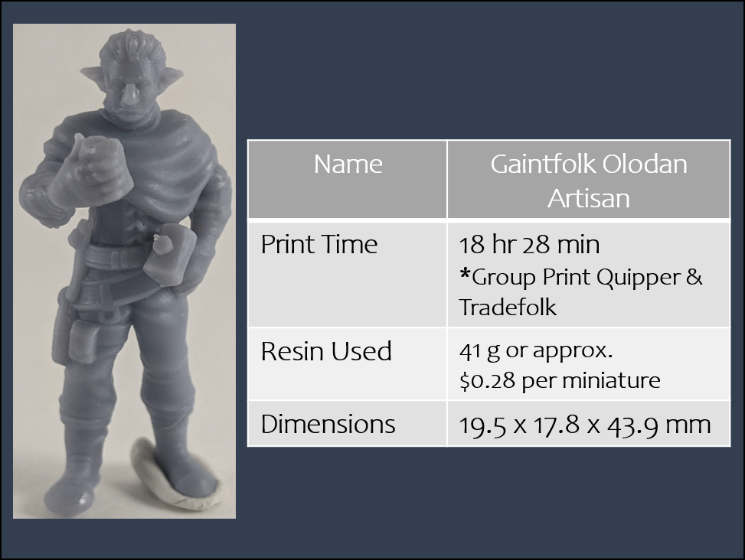The width and height of the screenshot is (745, 560).
Task: Click the $0.28 per miniature text
Action: point(560,381)
